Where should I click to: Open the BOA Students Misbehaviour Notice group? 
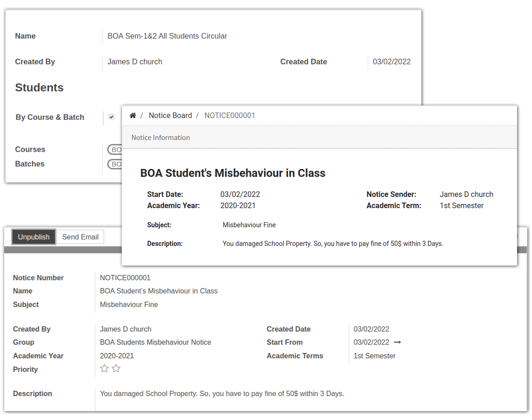(155, 343)
